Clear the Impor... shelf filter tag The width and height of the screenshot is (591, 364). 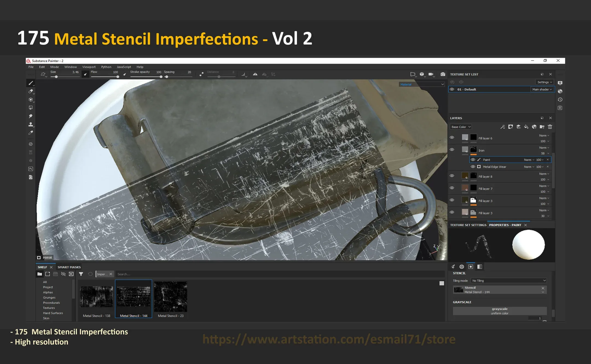(111, 274)
